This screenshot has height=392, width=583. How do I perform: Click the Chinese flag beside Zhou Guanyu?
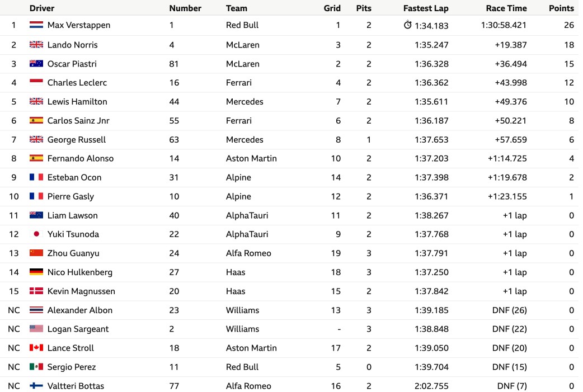click(36, 253)
